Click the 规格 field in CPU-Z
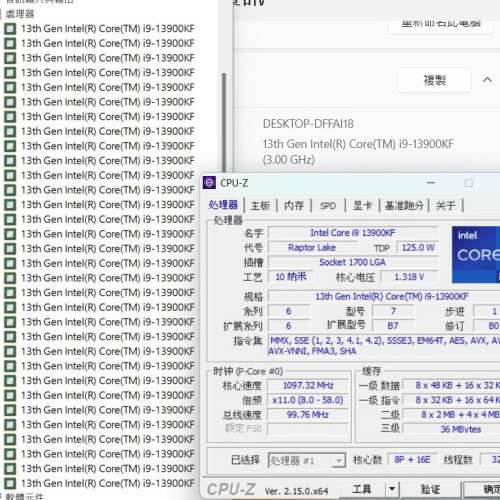 tap(384, 296)
